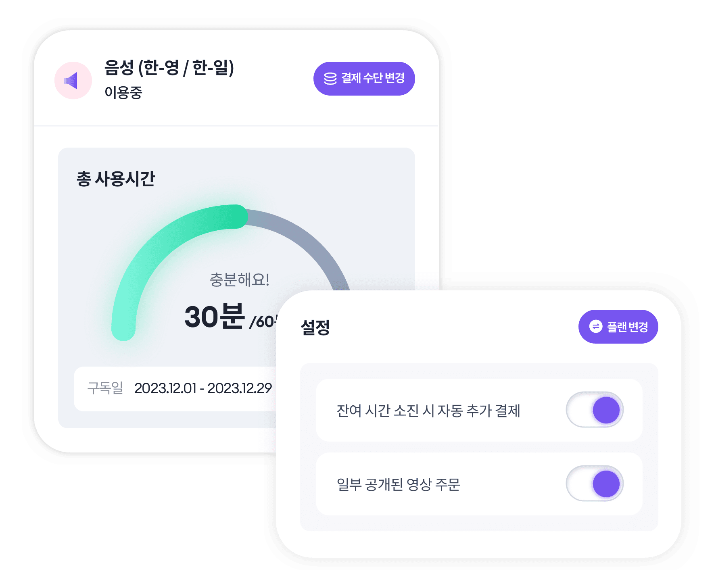Click the 구독일 label

[x=105, y=388]
